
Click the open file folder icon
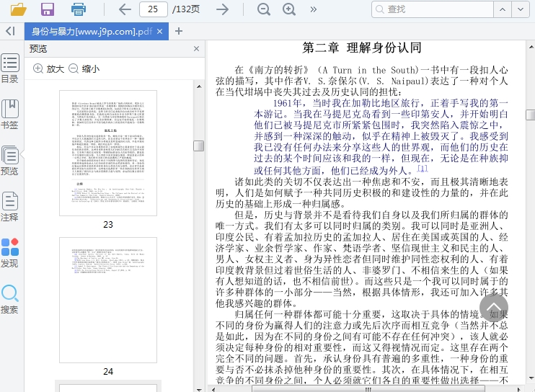(x=19, y=9)
